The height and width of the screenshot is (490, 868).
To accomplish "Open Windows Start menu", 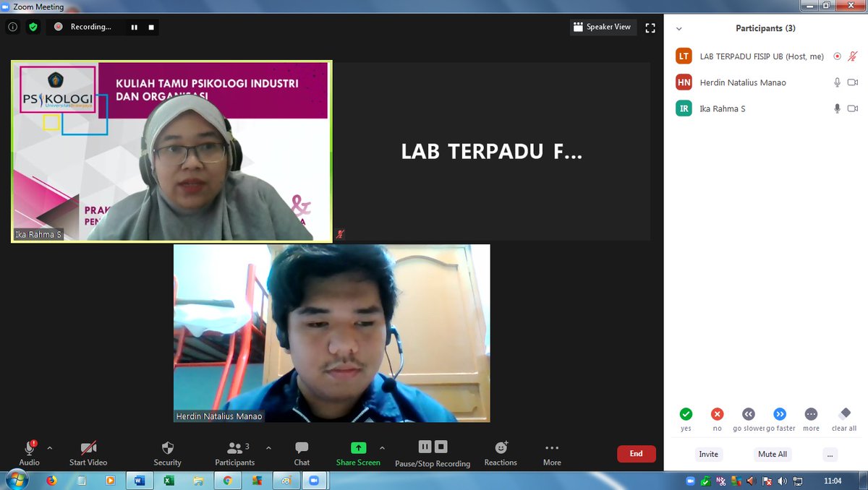I will coord(17,480).
